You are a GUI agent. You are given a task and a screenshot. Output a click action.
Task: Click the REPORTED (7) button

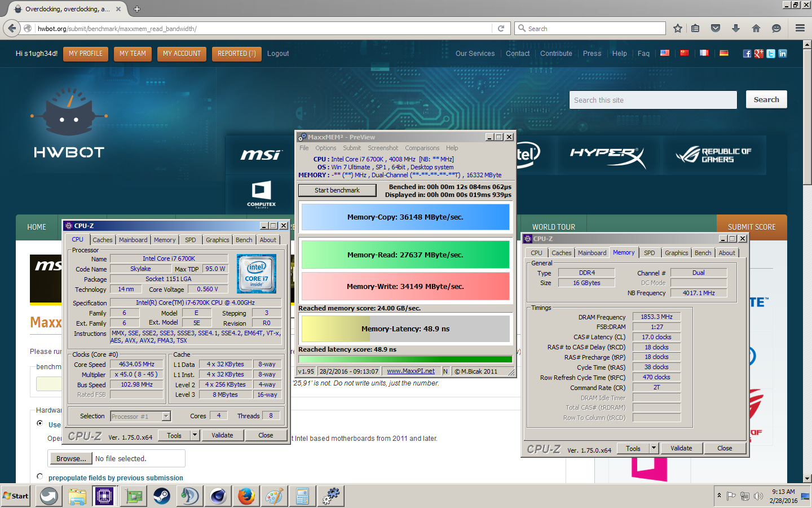click(x=237, y=54)
